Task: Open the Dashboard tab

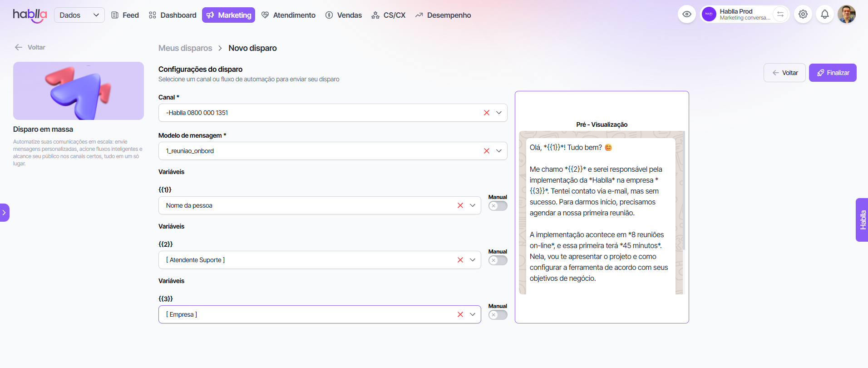Action: 173,15
